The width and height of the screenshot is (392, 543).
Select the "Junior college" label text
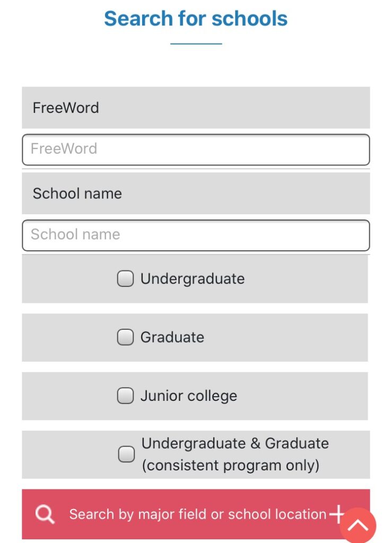[189, 396]
